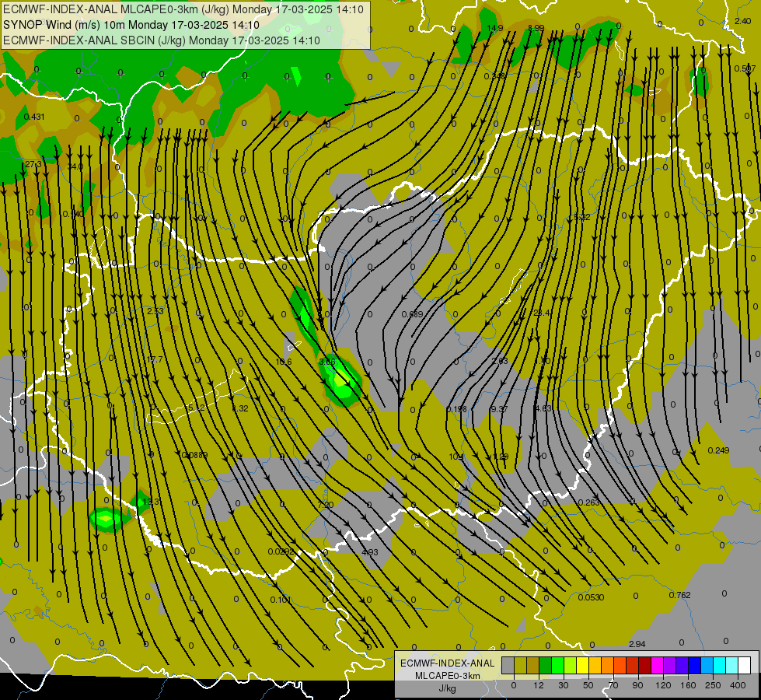Click the map value 2.94
Screen dimensions: 761x700
(637, 644)
